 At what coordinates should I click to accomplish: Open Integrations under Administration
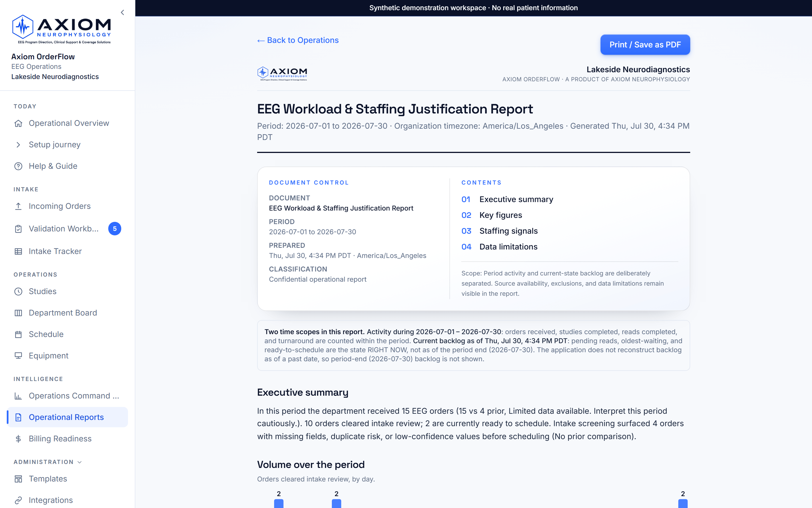coord(67,500)
